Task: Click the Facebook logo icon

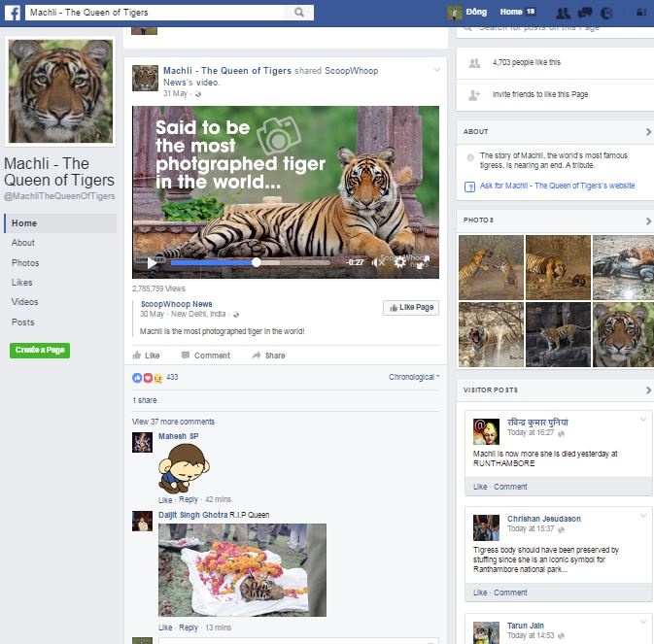Action: pyautogui.click(x=12, y=12)
